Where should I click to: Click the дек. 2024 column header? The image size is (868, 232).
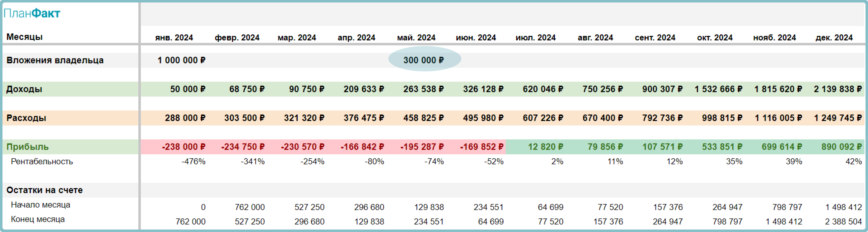tap(834, 37)
